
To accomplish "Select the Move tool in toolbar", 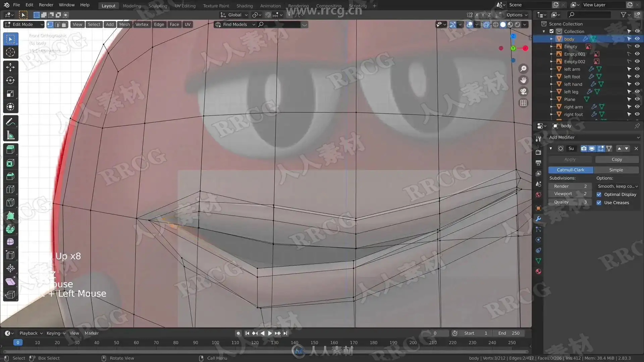I will (x=10, y=67).
